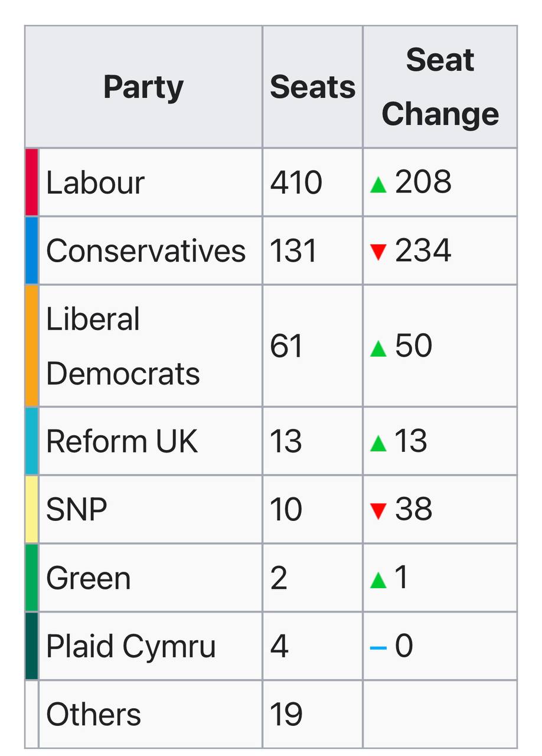
Task: Click the green up arrow in Green row
Action: 378,581
